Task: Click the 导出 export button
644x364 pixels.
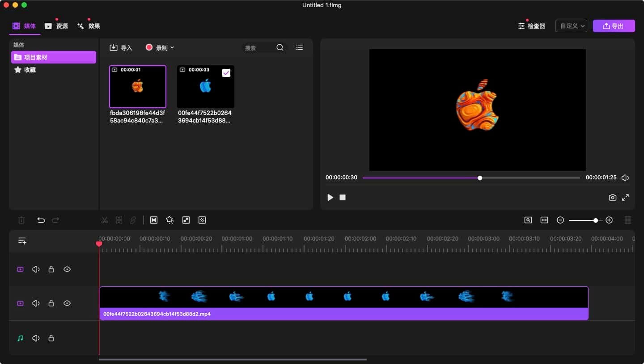Action: click(614, 26)
